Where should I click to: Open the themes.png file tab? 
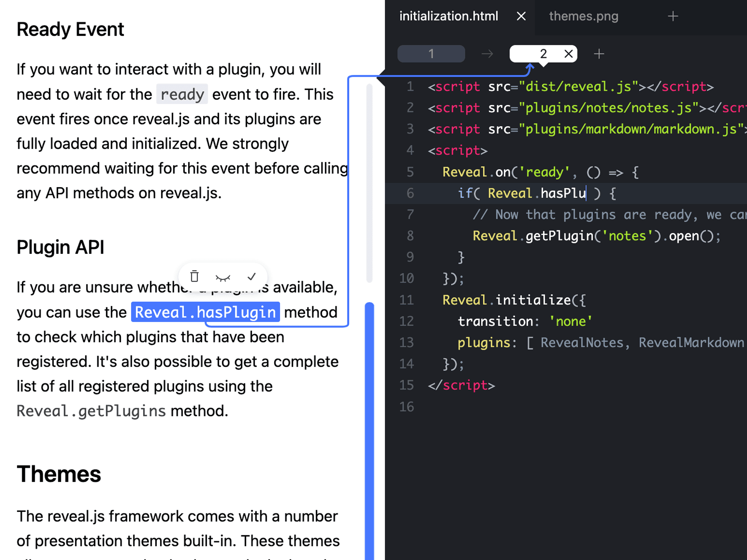583,16
